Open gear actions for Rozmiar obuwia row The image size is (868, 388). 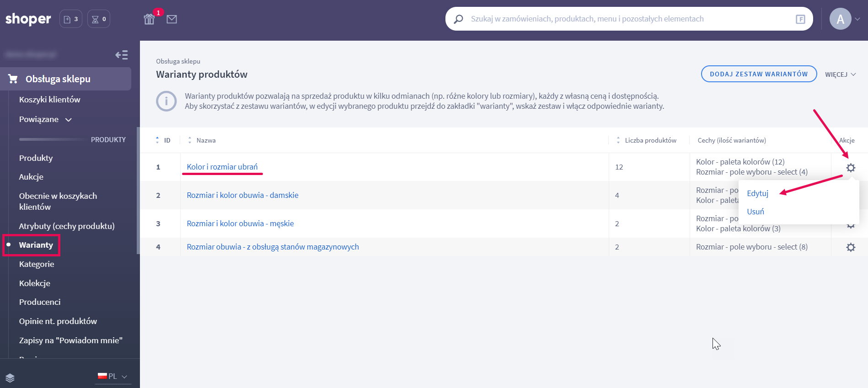(x=850, y=247)
